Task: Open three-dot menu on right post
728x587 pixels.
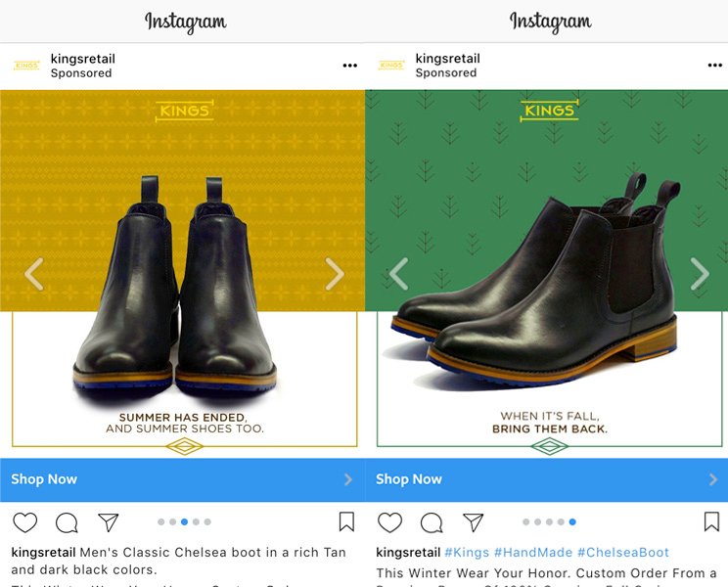Action: point(714,66)
